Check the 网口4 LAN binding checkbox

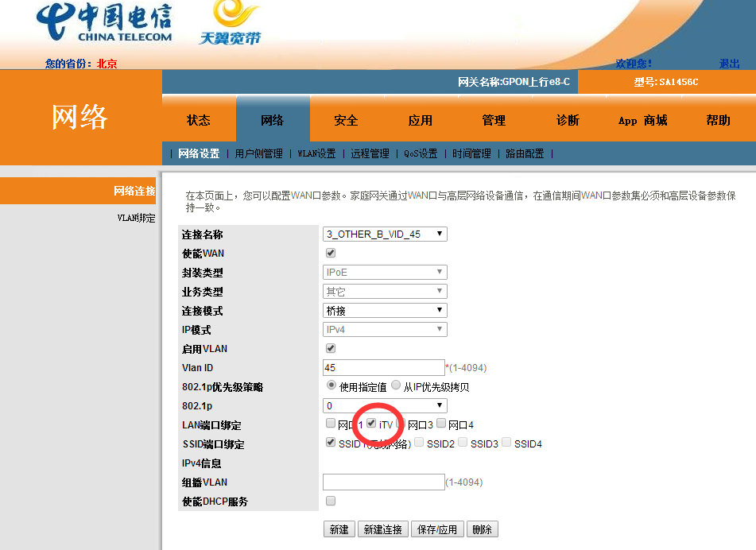tap(441, 423)
